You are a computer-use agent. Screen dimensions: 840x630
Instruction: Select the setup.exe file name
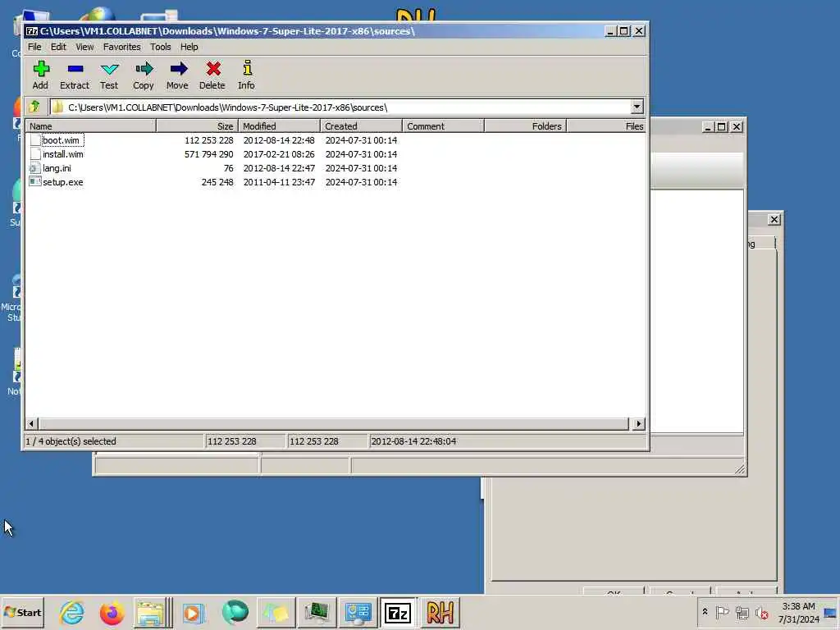(x=63, y=182)
